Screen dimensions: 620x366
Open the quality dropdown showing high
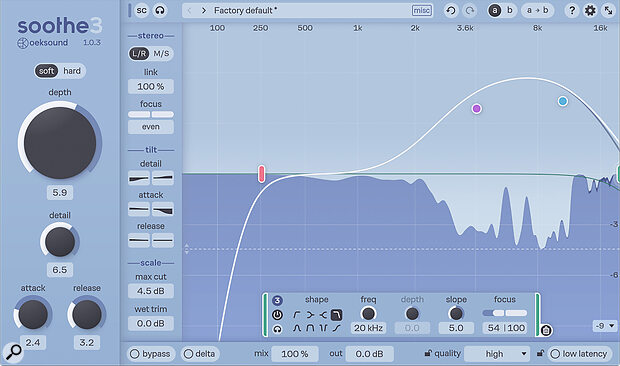pos(497,354)
